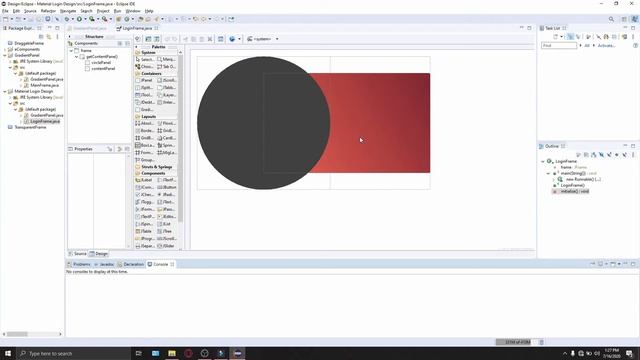Select the Problems tab

(79, 264)
